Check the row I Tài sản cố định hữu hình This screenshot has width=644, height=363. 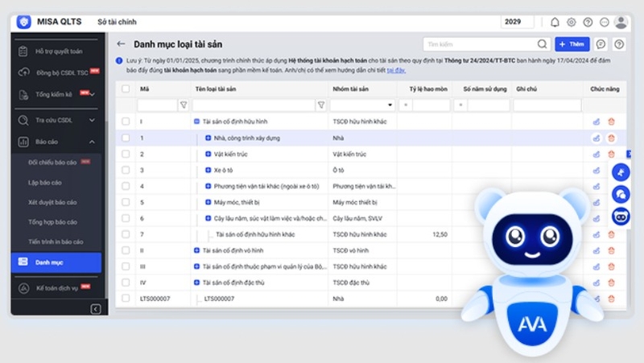click(x=126, y=122)
